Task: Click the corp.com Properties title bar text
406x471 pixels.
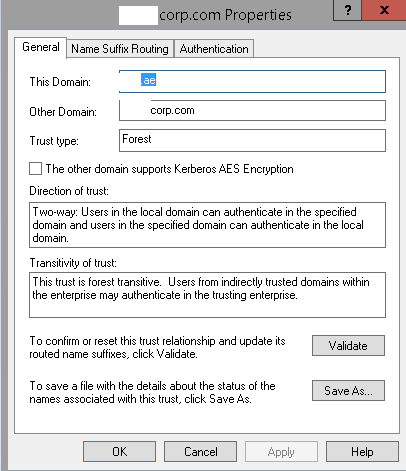Action: point(225,15)
